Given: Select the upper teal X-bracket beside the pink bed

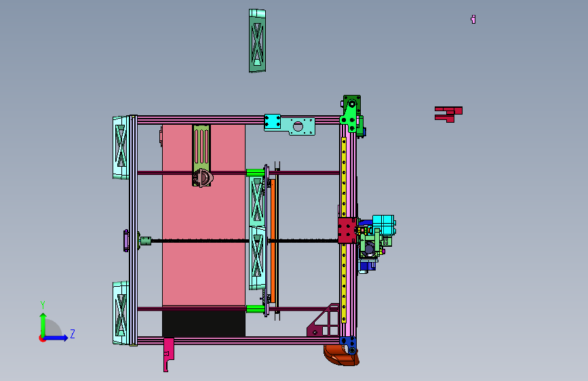Looking at the screenshot, I should point(257,200).
